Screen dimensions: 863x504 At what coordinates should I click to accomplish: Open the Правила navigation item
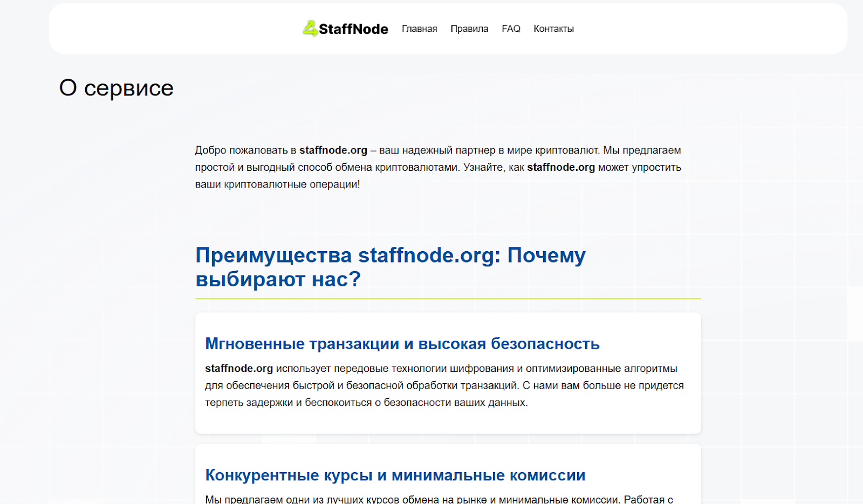coord(469,29)
